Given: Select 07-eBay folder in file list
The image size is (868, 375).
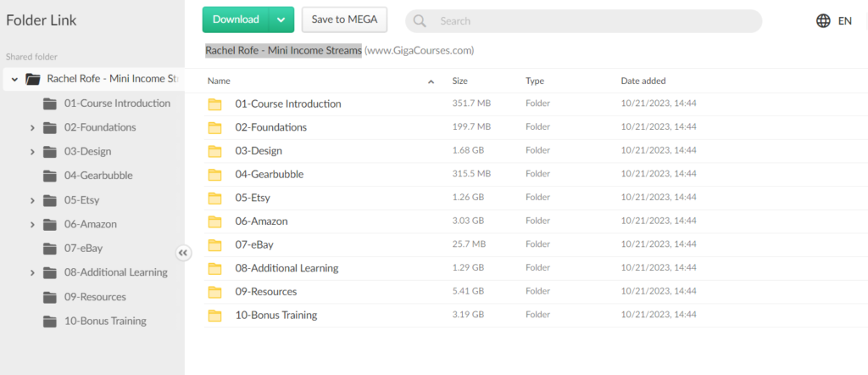Looking at the screenshot, I should [254, 245].
